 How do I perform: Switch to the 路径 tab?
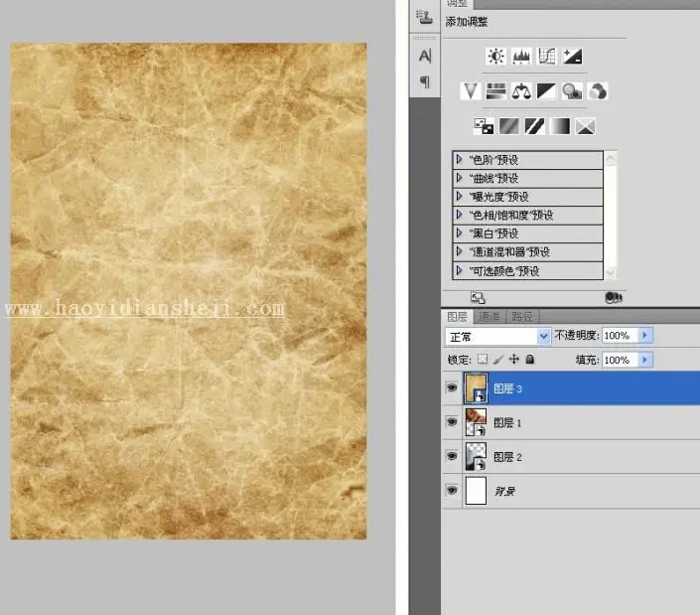tap(522, 317)
